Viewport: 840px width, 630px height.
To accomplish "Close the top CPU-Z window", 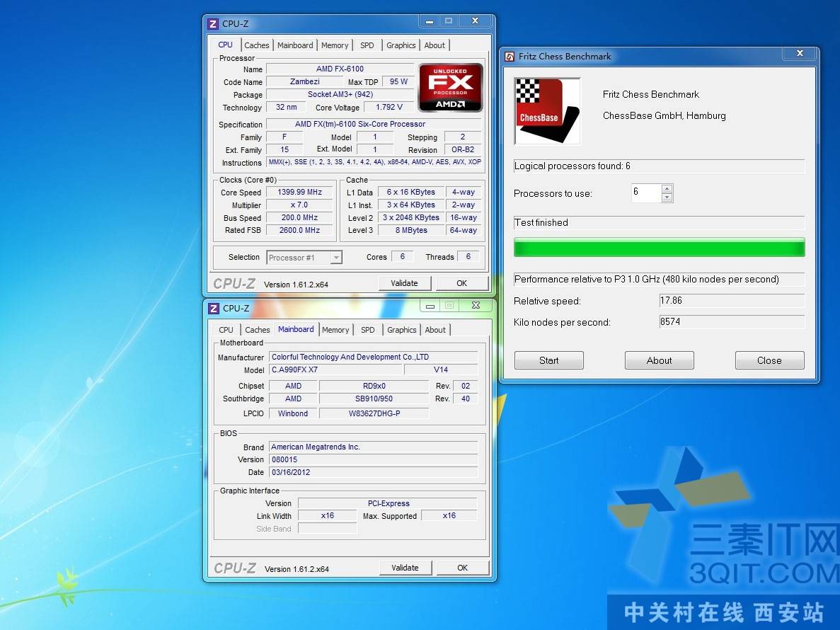I will [475, 21].
